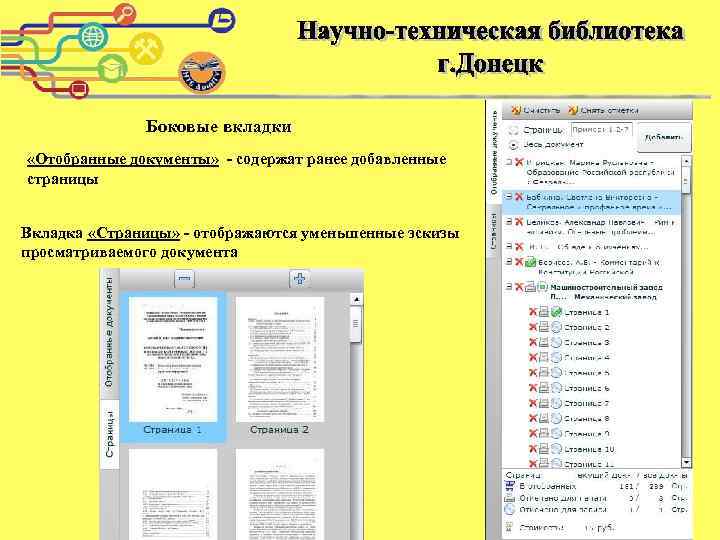Click the Снять отметки button label
This screenshot has height=540, width=720.
pyautogui.click(x=609, y=110)
